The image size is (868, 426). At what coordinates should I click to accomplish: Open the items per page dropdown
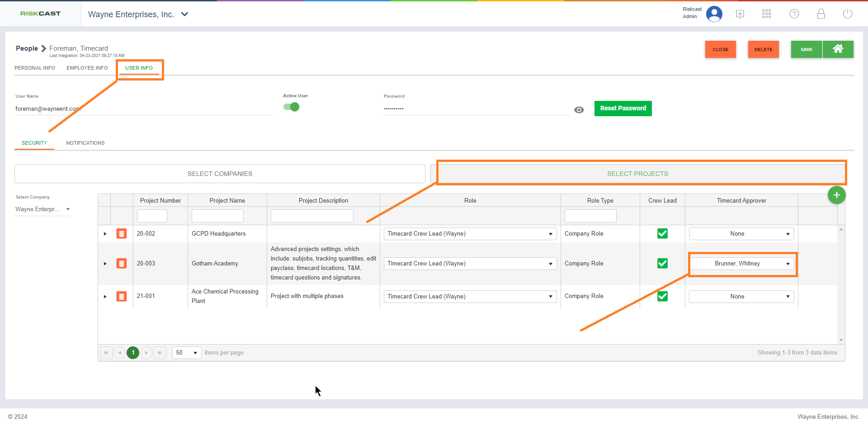187,353
